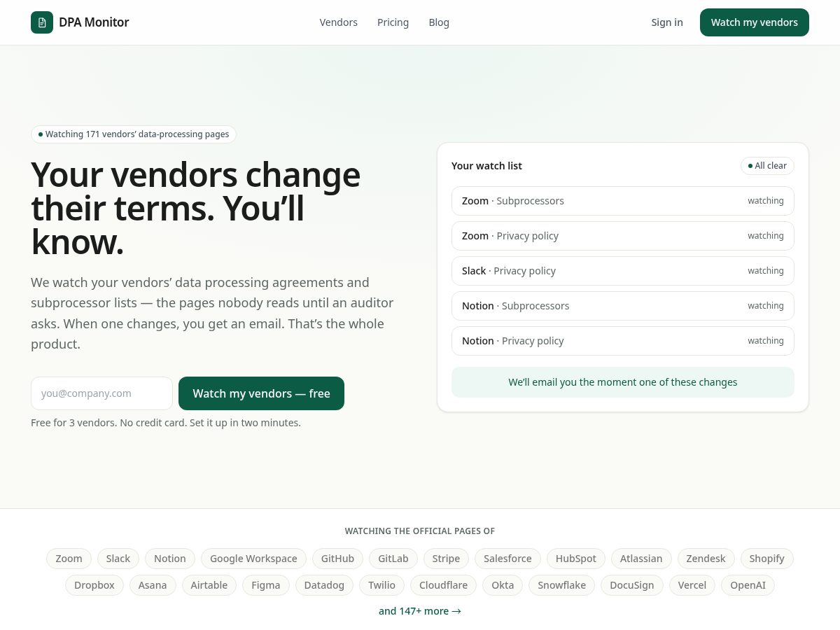
Task: Click the Atlassian vendor chip
Action: coord(641,559)
